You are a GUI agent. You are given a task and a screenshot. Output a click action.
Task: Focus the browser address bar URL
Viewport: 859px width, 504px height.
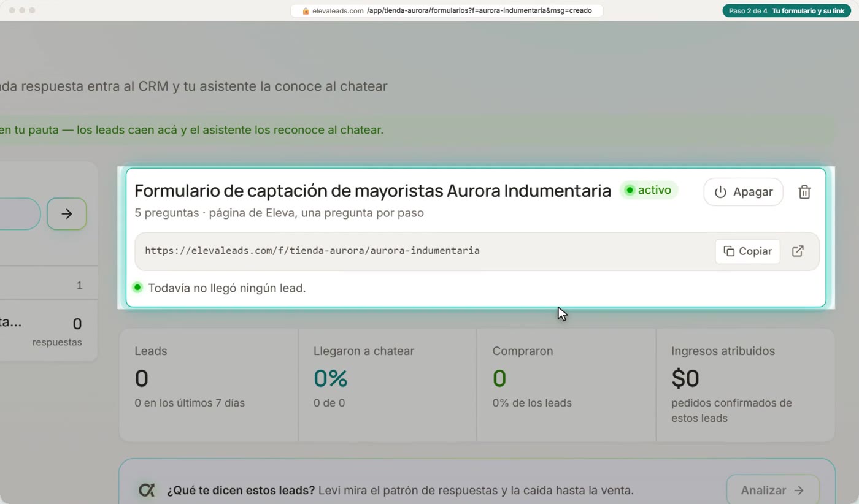(447, 11)
